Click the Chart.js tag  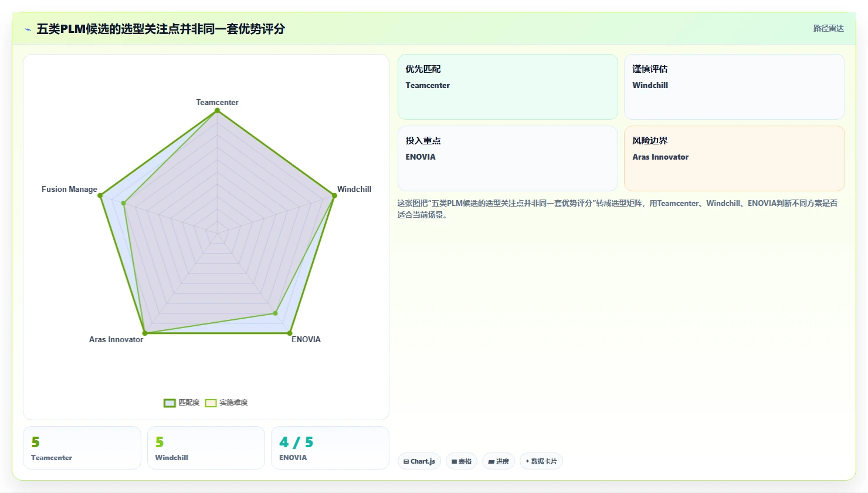419,461
